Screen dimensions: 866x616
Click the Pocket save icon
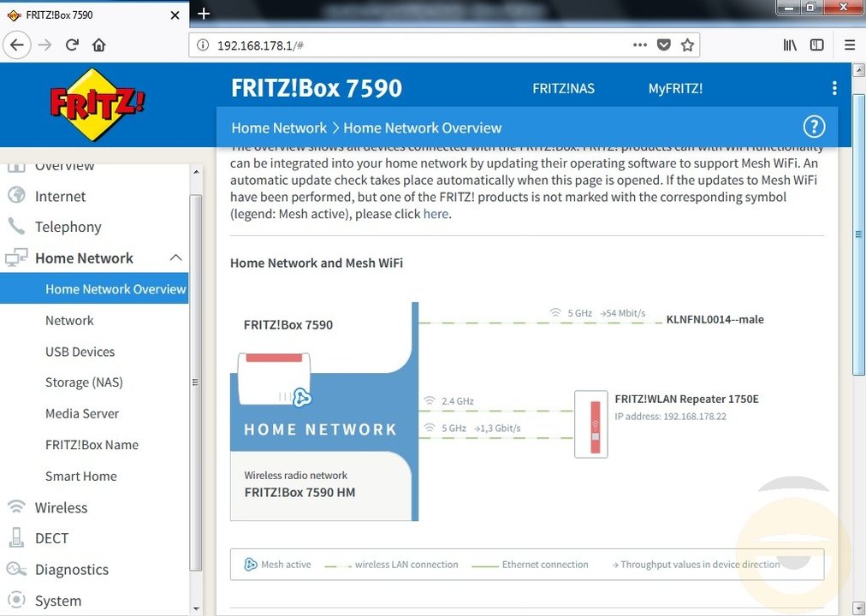click(664, 45)
